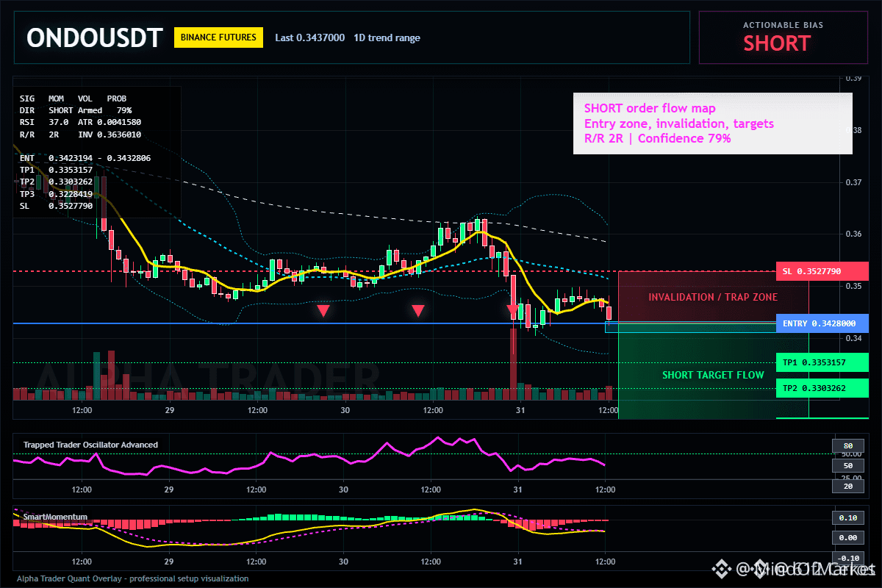This screenshot has height=588, width=882.
Task: Click the 1D trend range label
Action: [387, 37]
